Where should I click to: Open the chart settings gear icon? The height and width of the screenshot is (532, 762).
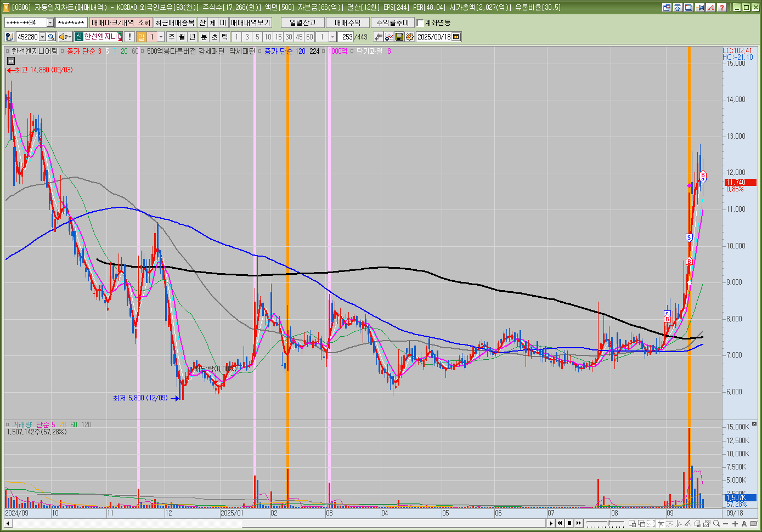(410, 37)
